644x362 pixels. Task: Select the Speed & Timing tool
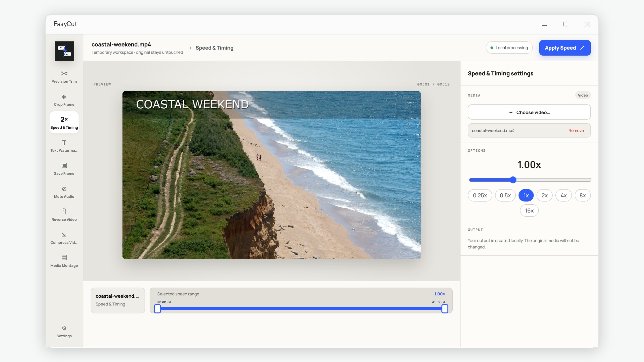coord(64,122)
